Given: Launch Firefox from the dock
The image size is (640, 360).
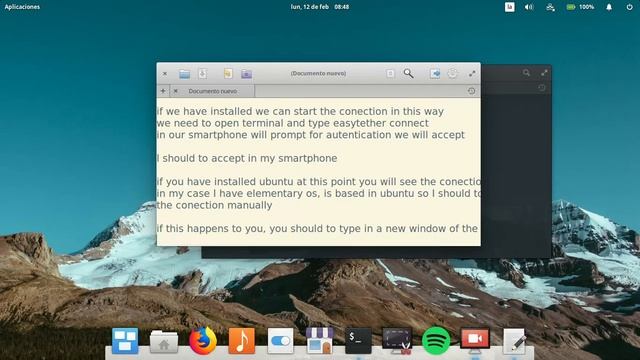Looking at the screenshot, I should 202,341.
